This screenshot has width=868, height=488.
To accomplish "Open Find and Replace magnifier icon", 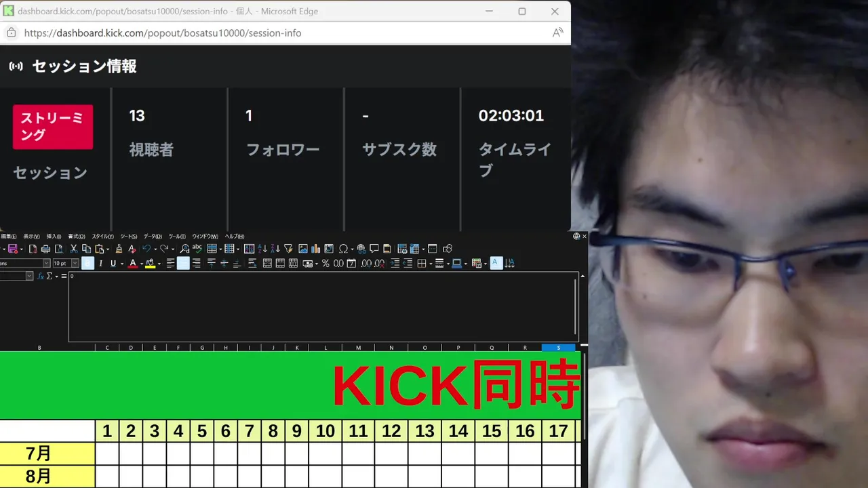I will pos(184,249).
